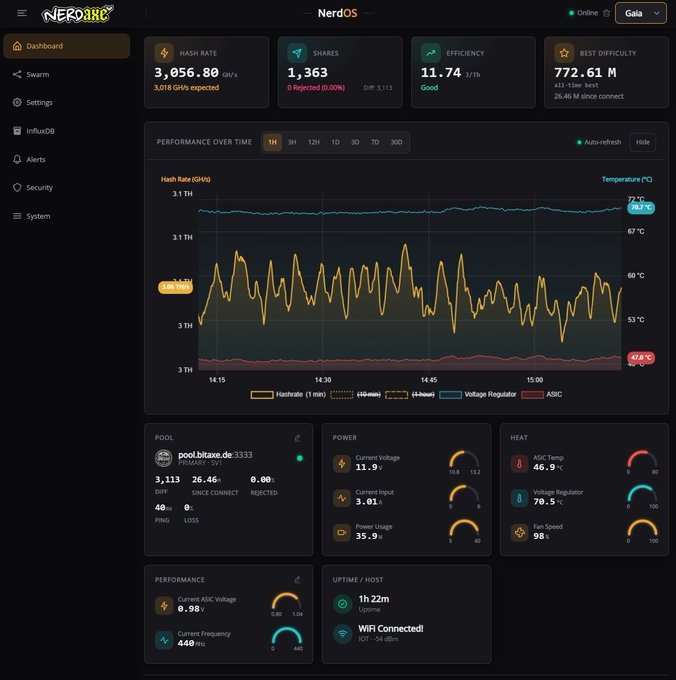Click the 70.7 °C temperature marker
This screenshot has width=676, height=680.
tap(641, 208)
